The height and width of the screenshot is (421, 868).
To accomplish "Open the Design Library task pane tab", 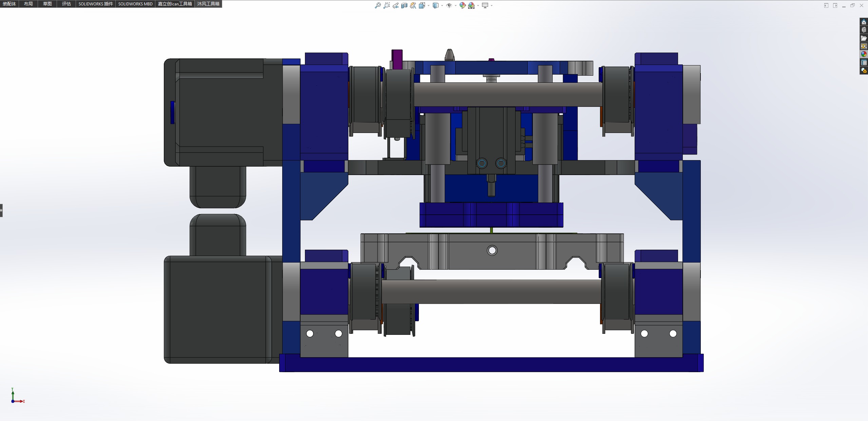I will (x=864, y=30).
